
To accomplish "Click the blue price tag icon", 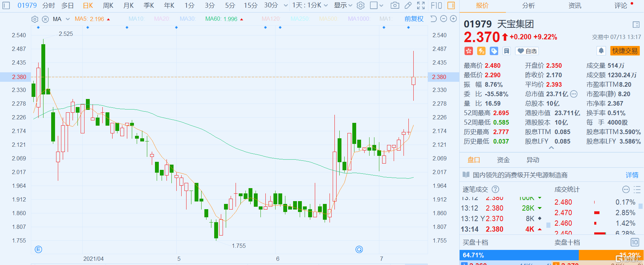I will [x=494, y=51].
